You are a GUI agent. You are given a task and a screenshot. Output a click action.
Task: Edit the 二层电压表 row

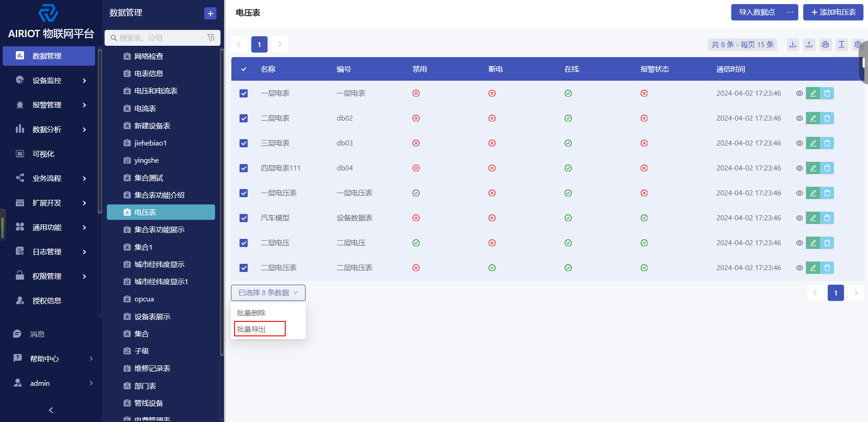pyautogui.click(x=813, y=268)
